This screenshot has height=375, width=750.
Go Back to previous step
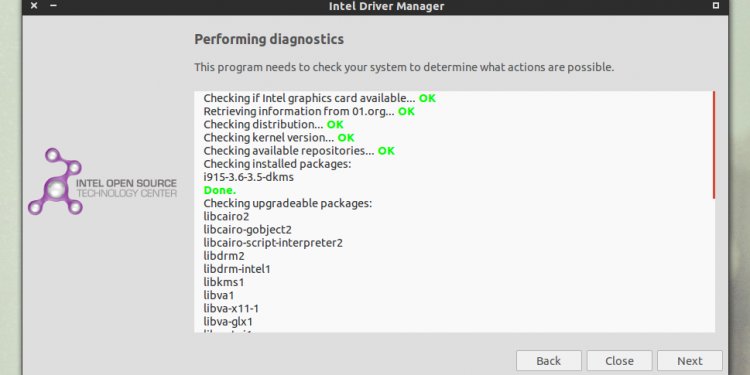[549, 361]
